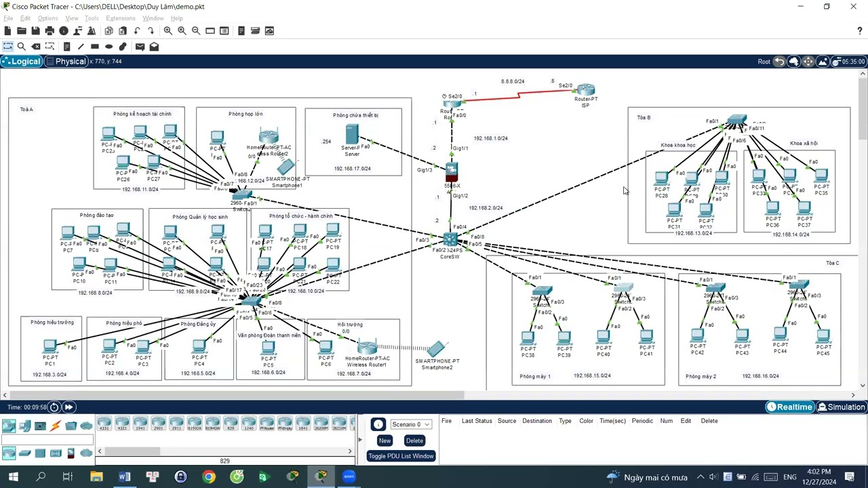Select the Connections lightning bolt category

click(x=55, y=426)
